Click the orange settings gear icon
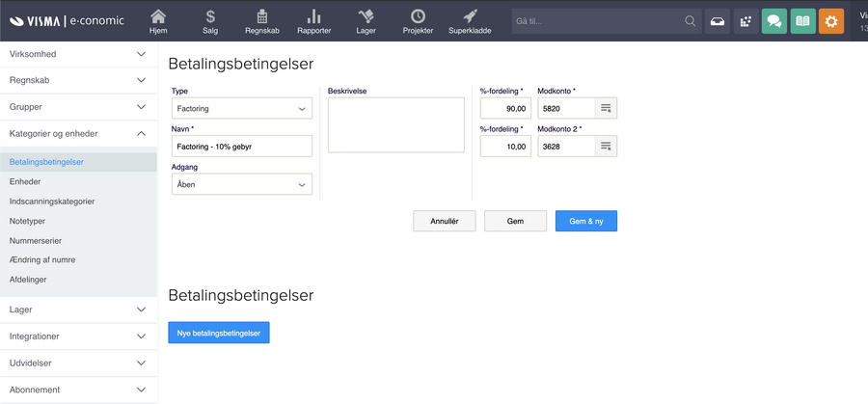This screenshot has height=404, width=868. click(831, 21)
